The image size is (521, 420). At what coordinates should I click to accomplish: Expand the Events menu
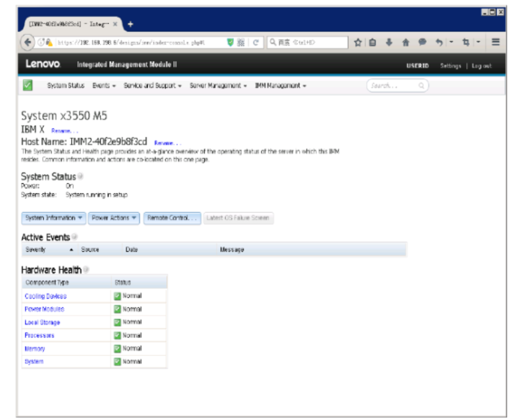tap(104, 86)
